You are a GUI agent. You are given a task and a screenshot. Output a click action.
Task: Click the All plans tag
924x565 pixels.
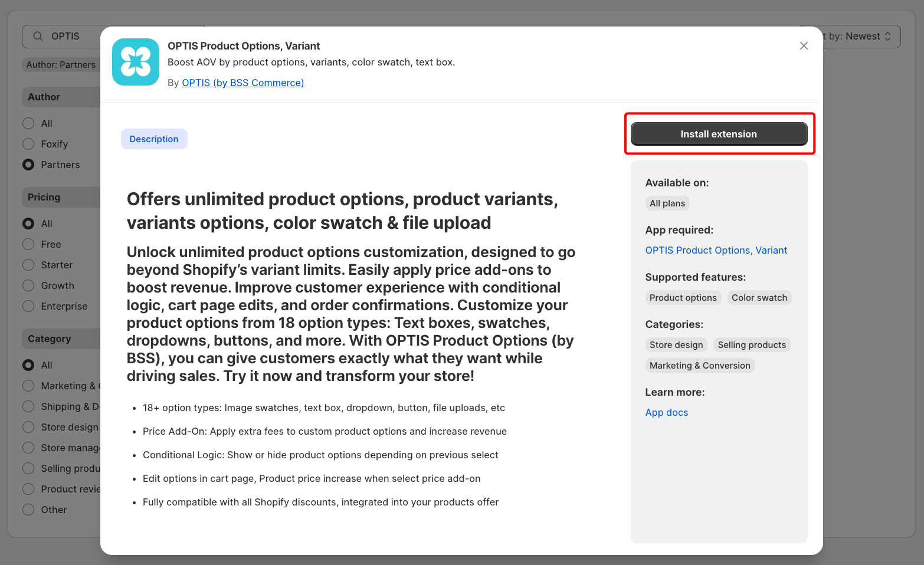point(667,203)
